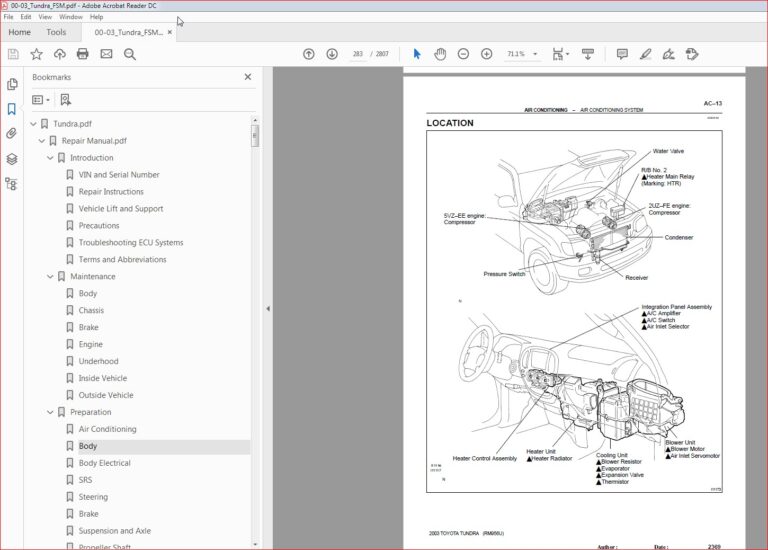Open the Layers panel icon
Viewport: 768px width, 550px height.
pyautogui.click(x=12, y=158)
